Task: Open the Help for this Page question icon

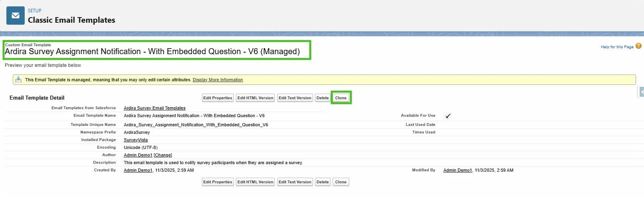Action: (x=638, y=46)
